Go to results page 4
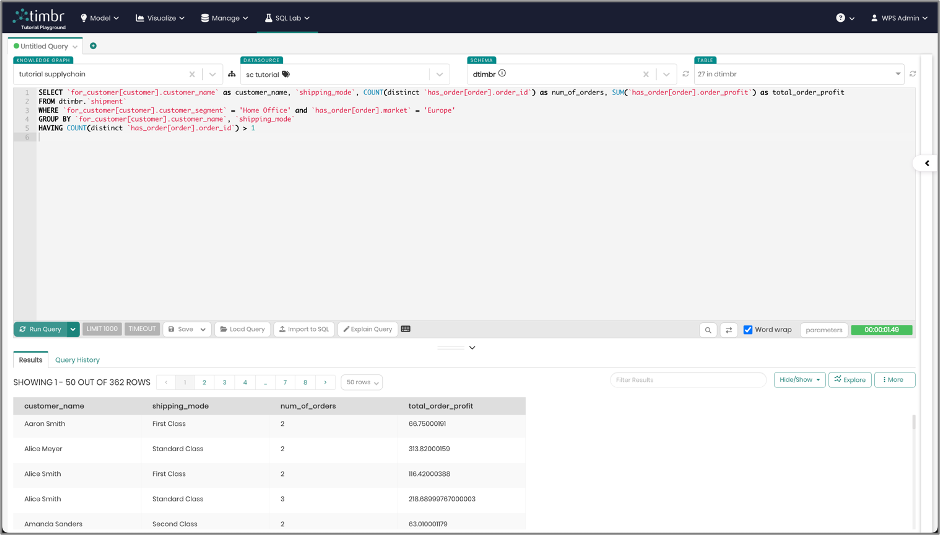Screen dimensions: 940x536 tap(245, 383)
